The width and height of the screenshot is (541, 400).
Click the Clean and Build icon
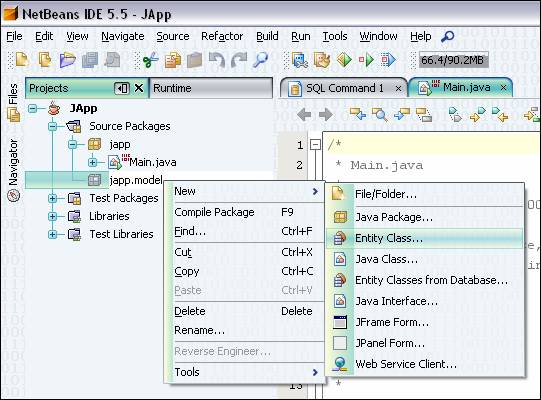pos(322,60)
